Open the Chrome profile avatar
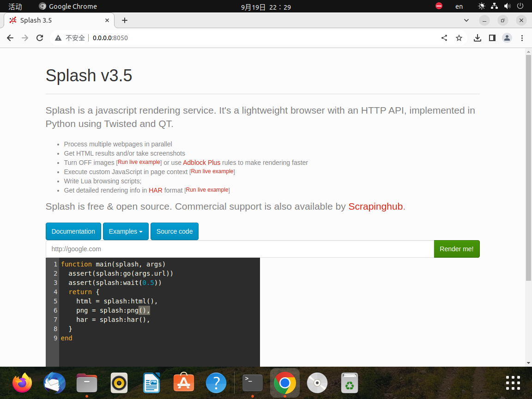The height and width of the screenshot is (399, 532). [x=507, y=38]
